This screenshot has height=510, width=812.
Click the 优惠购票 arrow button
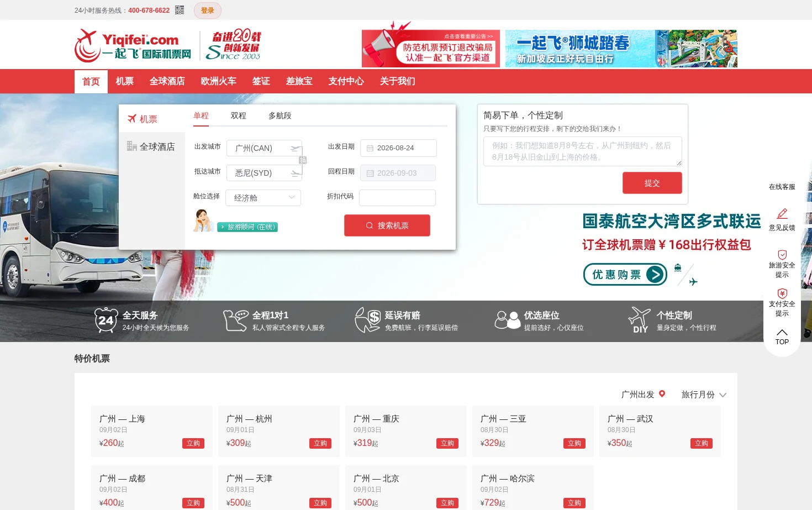[625, 274]
